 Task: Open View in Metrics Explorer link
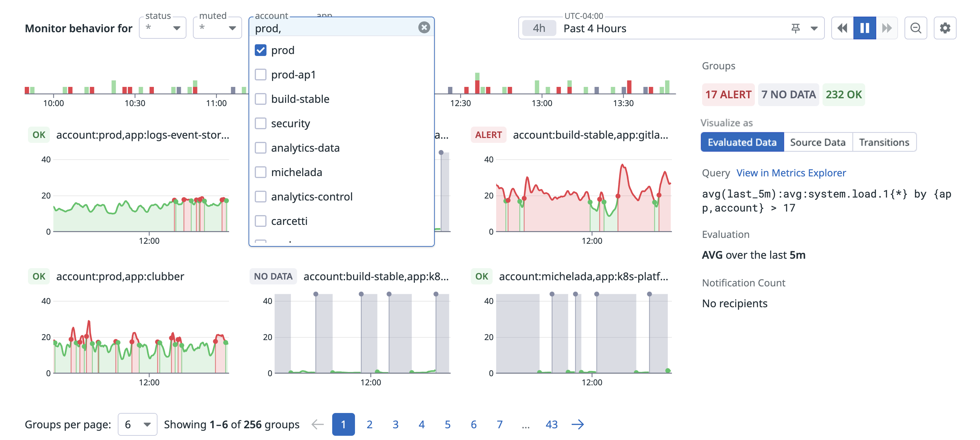pyautogui.click(x=791, y=173)
